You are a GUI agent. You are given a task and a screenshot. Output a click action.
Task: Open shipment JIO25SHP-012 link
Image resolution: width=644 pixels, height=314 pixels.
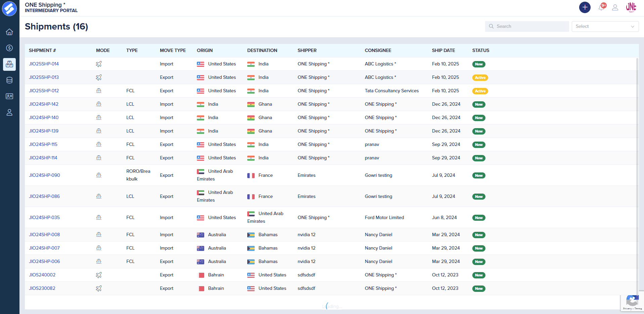[44, 91]
